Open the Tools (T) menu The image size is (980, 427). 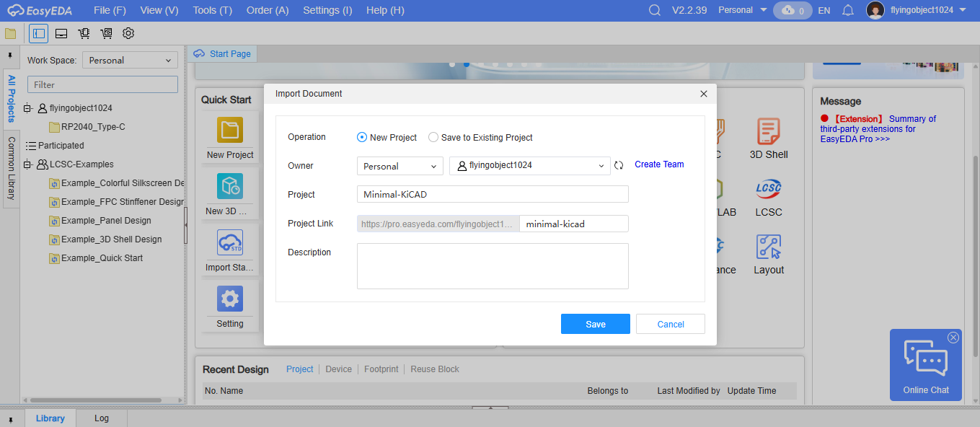point(212,10)
